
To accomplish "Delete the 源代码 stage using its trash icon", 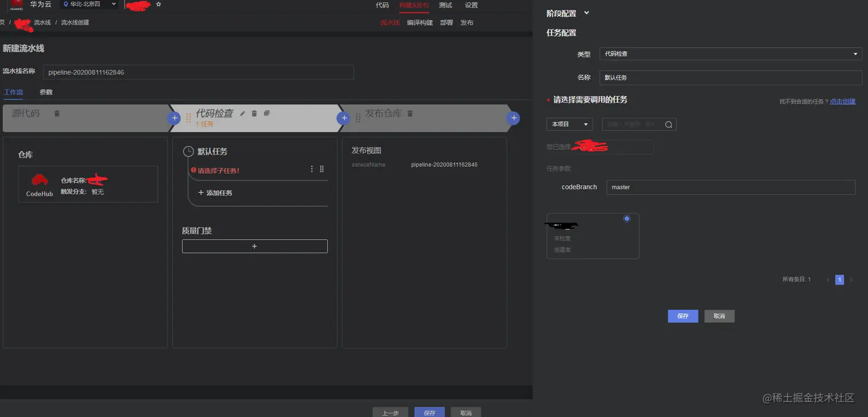I will (56, 114).
